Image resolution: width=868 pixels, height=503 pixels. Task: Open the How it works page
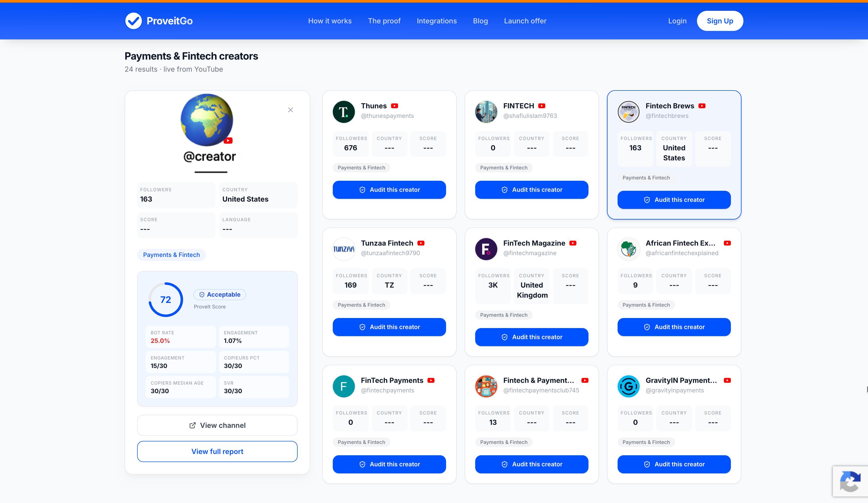pos(330,21)
